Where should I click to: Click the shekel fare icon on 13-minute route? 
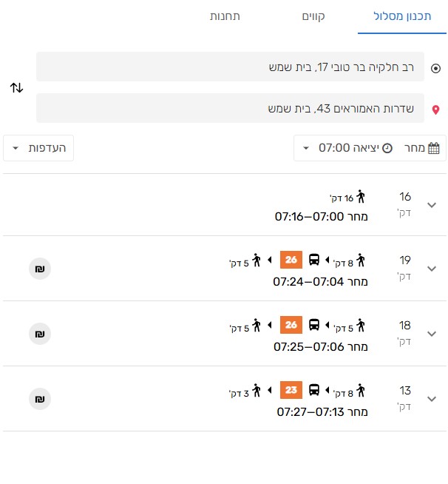click(39, 399)
